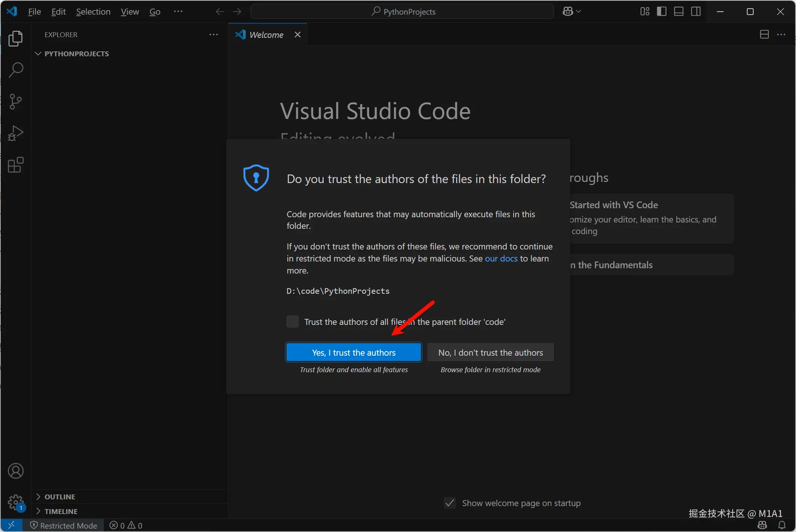Viewport: 796px width, 532px height.
Task: Close the VS Code window
Action: 780,12
